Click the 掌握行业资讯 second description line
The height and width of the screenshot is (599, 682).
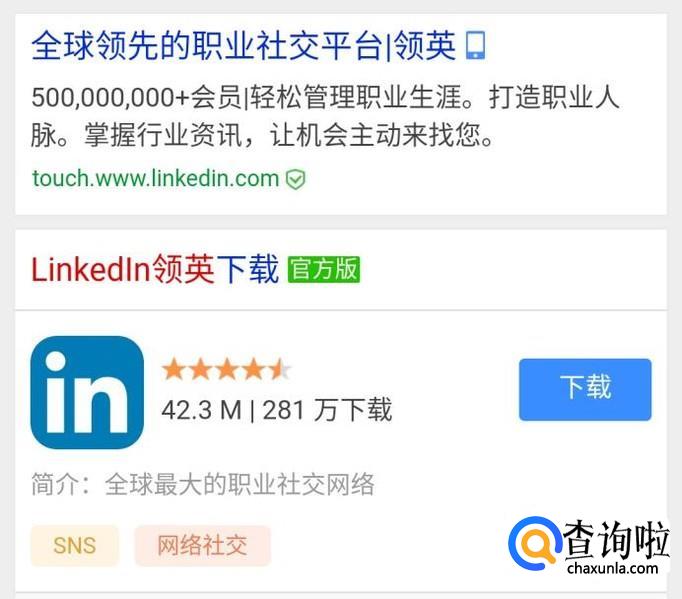(262, 135)
